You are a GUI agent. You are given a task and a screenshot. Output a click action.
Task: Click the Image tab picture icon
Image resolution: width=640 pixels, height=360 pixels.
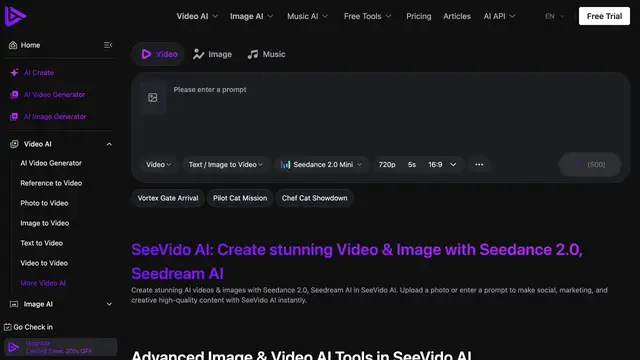(x=198, y=54)
